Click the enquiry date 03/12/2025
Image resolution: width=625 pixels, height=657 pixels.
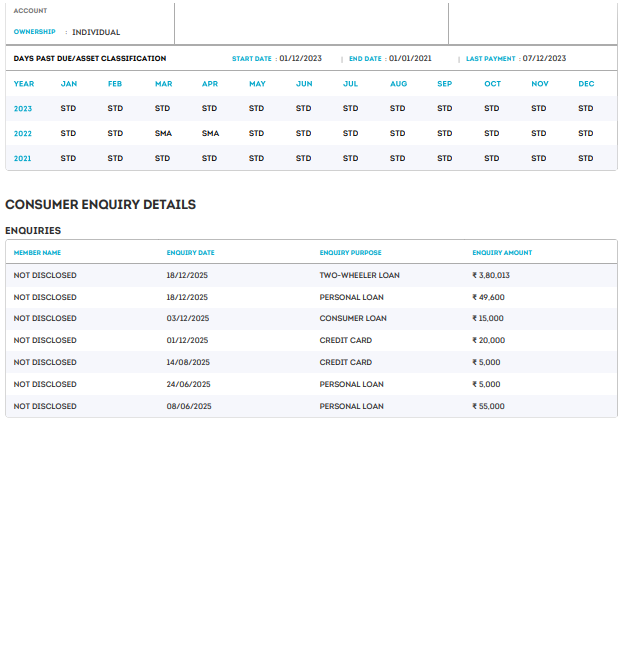[x=188, y=318]
